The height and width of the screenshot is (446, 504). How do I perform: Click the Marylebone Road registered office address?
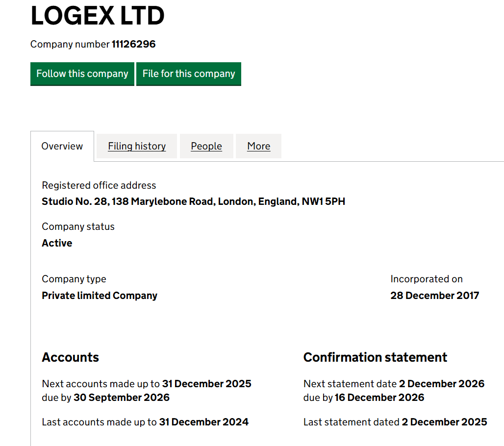(x=193, y=201)
